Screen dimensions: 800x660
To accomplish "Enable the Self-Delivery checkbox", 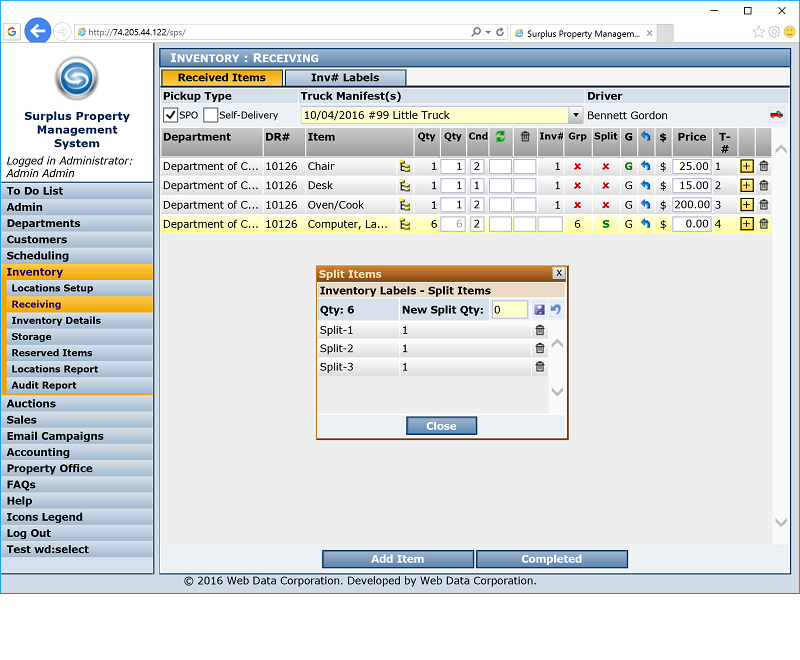I will tap(210, 115).
